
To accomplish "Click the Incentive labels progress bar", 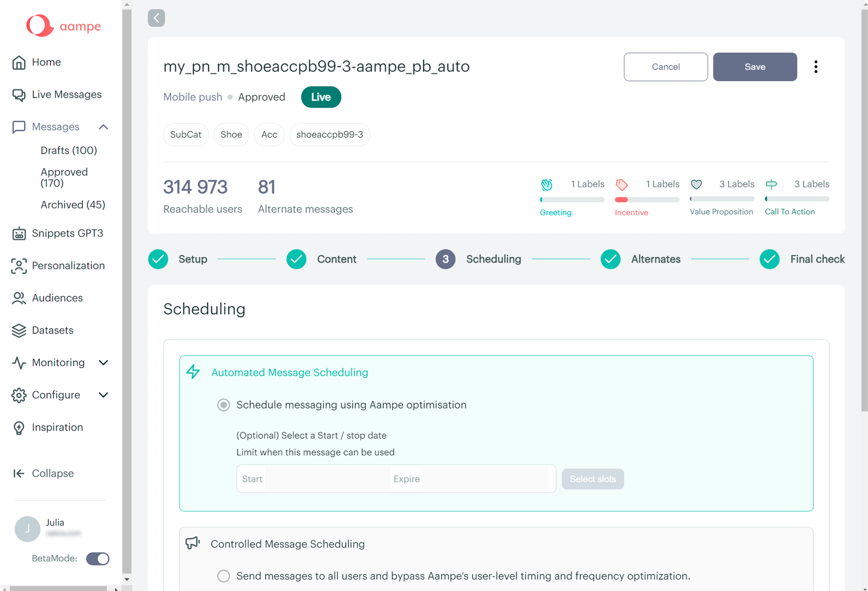I will 647,199.
